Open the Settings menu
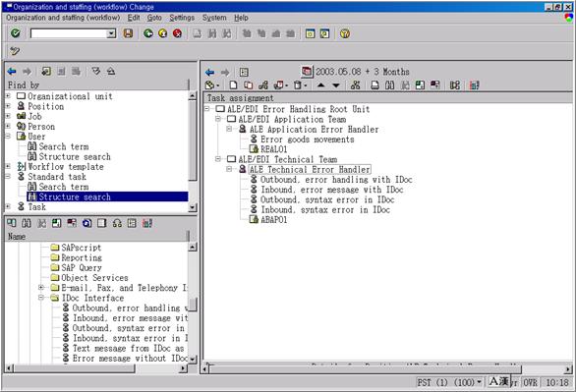This screenshot has height=392, width=576. 182,18
